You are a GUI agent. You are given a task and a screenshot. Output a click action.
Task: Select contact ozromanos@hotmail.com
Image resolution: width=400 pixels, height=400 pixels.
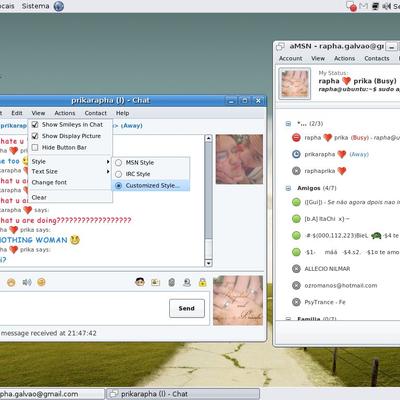coord(341,285)
